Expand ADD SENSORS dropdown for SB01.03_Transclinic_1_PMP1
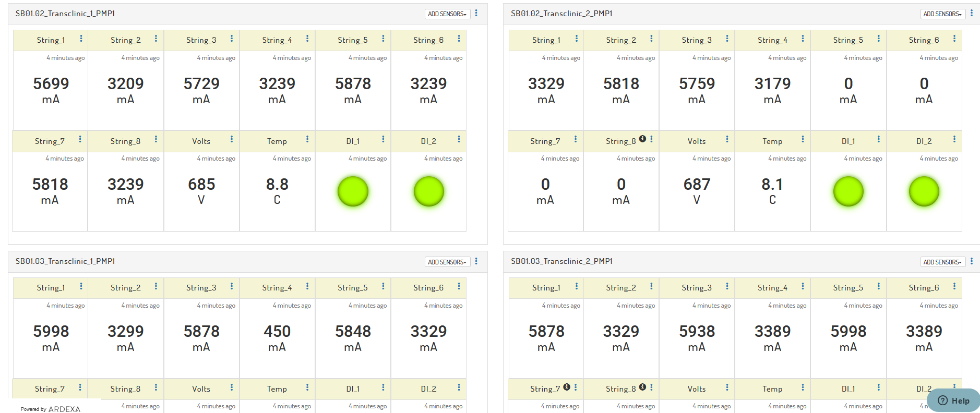The height and width of the screenshot is (413, 980). 447,262
